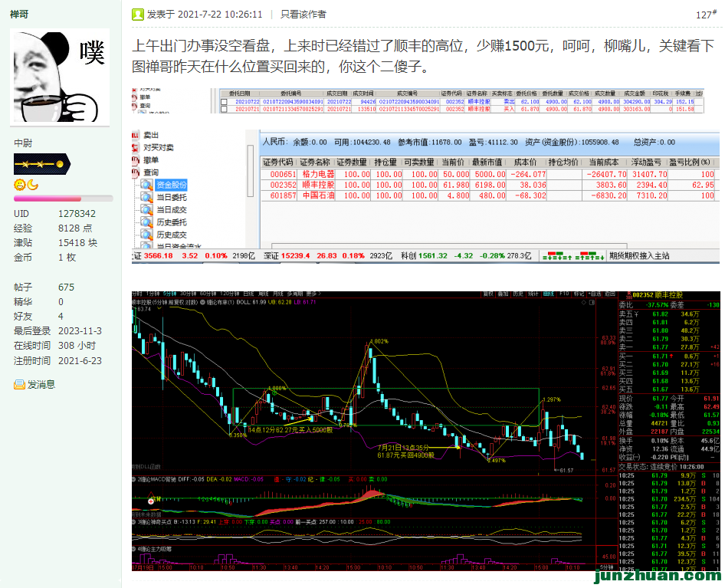725x588 pixels.
Task: Click the 科创 1561.32 index in status bar
Action: tap(466, 256)
